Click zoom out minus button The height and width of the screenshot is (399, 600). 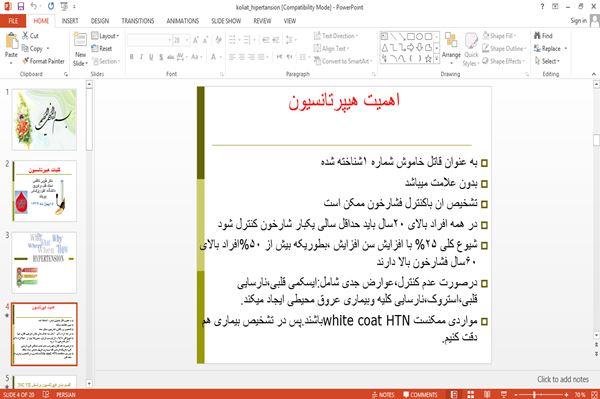click(x=516, y=394)
